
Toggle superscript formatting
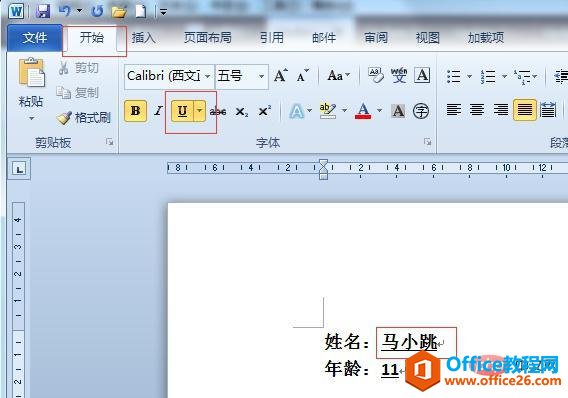click(265, 111)
